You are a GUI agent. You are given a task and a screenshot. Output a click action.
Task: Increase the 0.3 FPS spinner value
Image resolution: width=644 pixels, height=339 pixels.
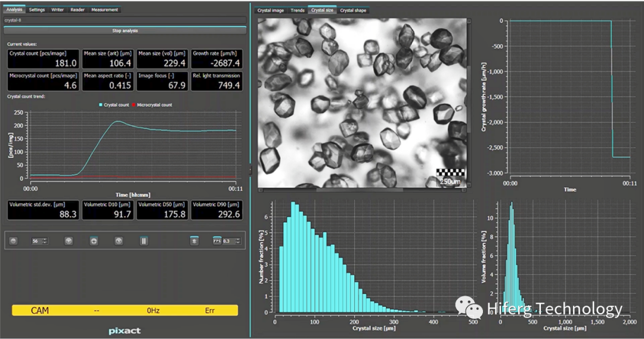coord(237,240)
